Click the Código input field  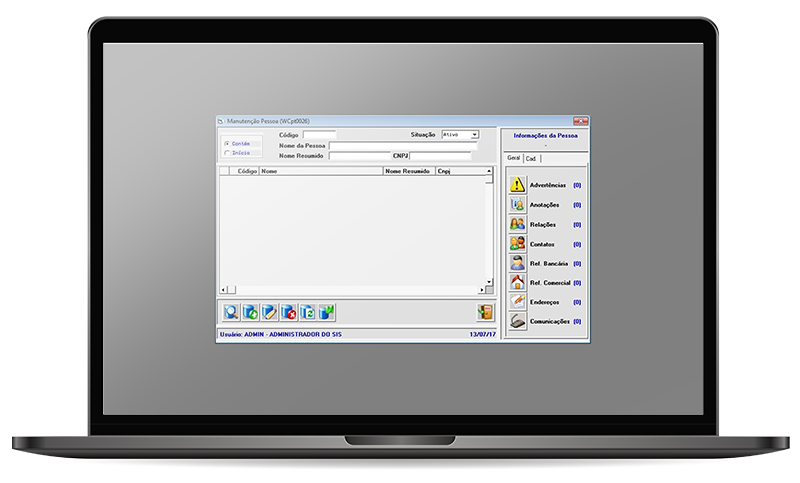[x=319, y=135]
